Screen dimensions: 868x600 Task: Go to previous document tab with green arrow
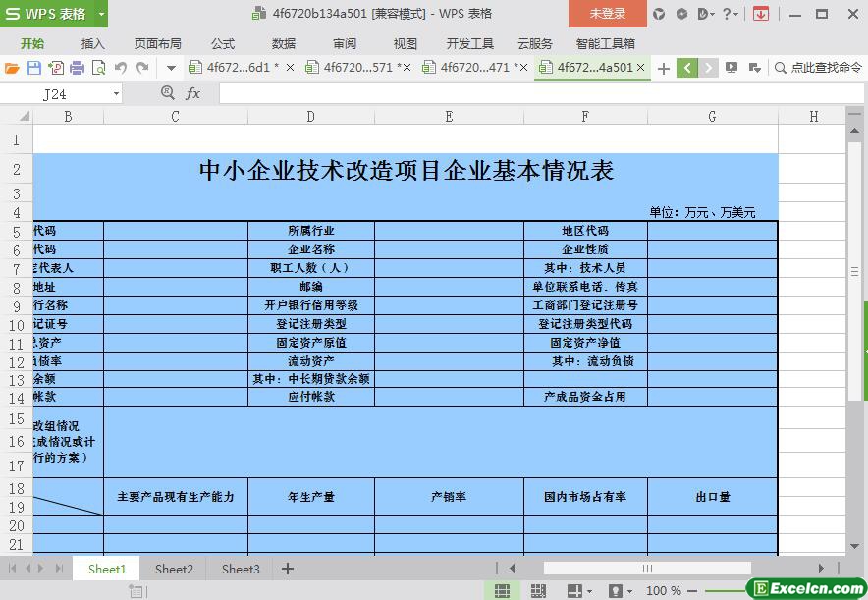point(687,68)
